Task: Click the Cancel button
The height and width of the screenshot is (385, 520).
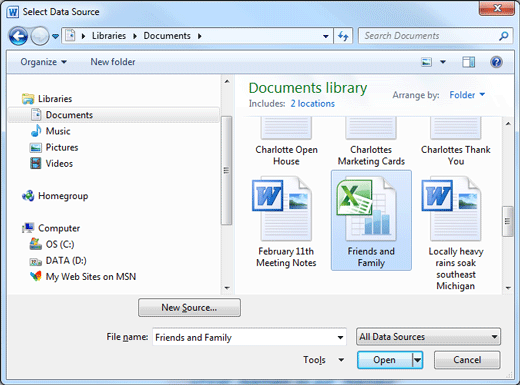Action: tap(467, 360)
